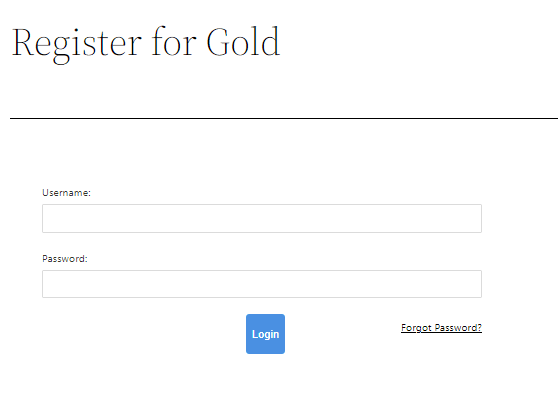The width and height of the screenshot is (558, 415).
Task: Click the Password: label text
Action: coord(65,258)
